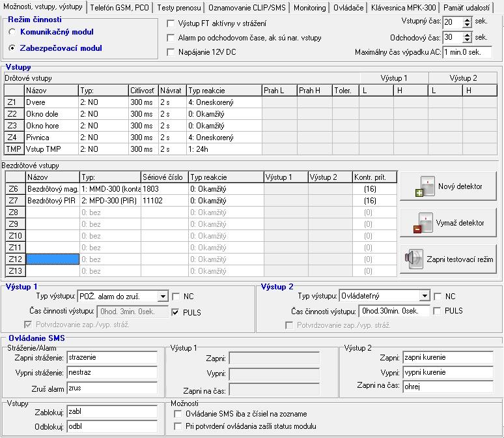Click Zapni testovací režim button label
Viewport: 504px width, 438px height.
tap(460, 259)
